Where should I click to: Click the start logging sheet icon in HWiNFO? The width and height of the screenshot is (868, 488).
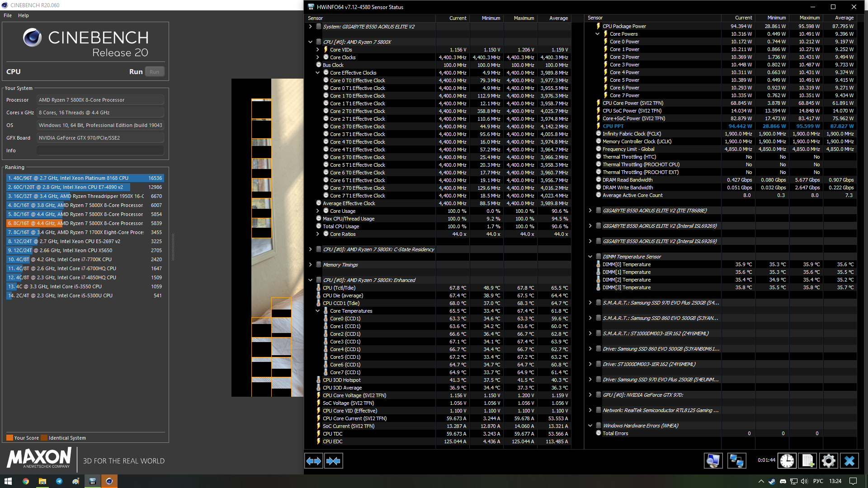click(x=807, y=461)
